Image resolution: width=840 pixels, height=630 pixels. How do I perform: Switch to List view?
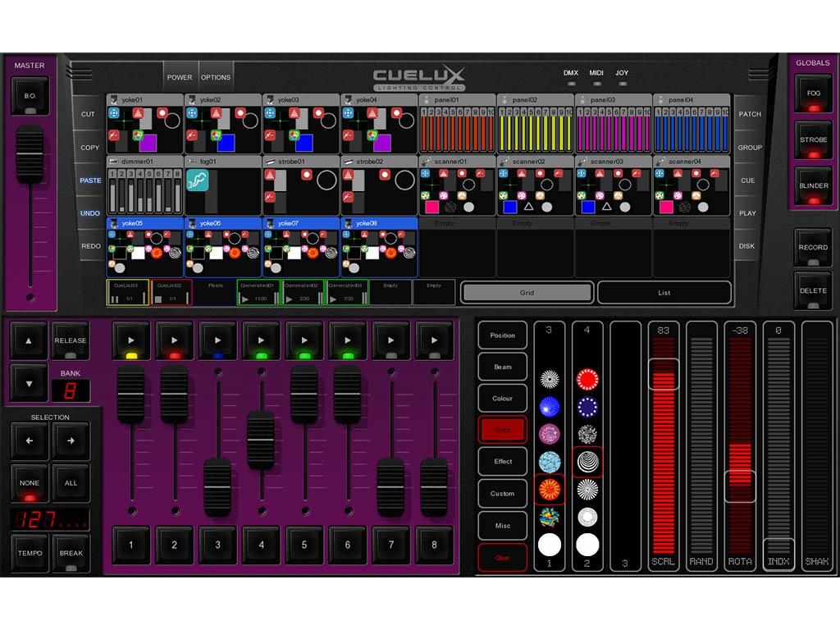664,292
